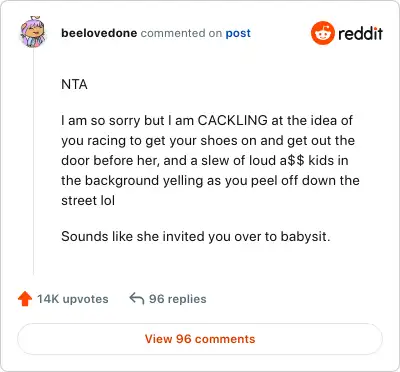The height and width of the screenshot is (372, 400).
Task: Click the word "CACKLING" in the comment
Action: [x=232, y=120]
